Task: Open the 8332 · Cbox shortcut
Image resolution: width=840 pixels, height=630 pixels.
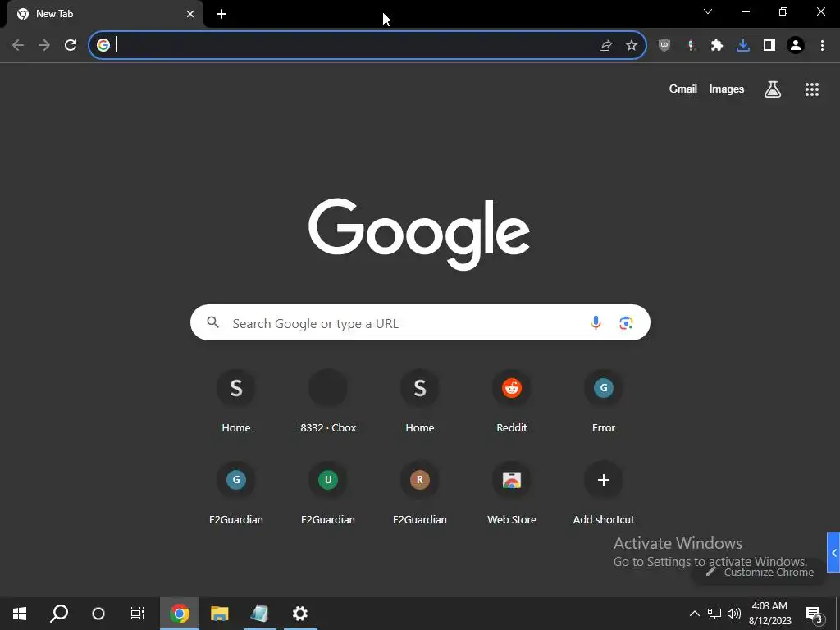Action: coord(328,400)
